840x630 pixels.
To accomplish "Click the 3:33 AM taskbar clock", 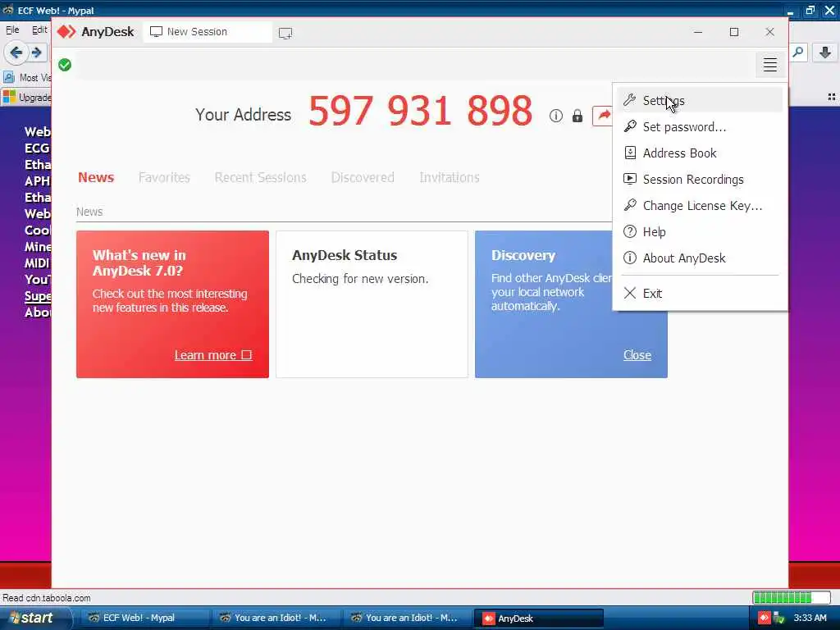I will [810, 619].
